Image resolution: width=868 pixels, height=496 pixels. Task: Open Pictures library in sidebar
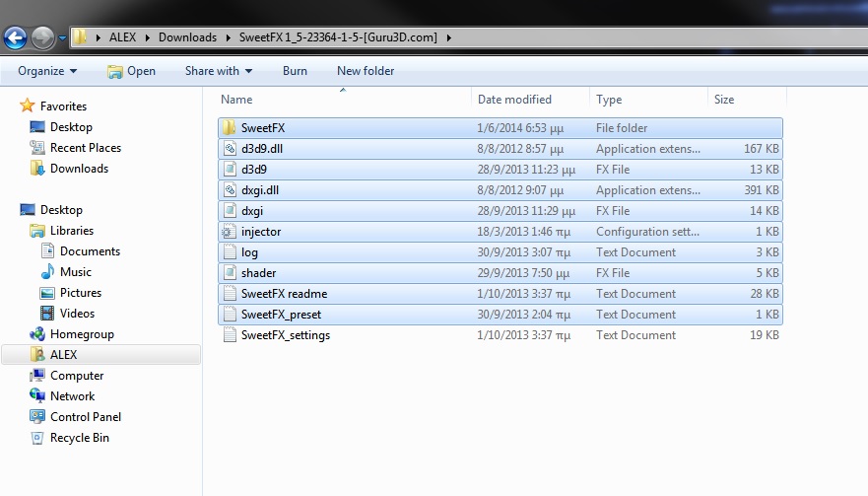click(x=80, y=293)
